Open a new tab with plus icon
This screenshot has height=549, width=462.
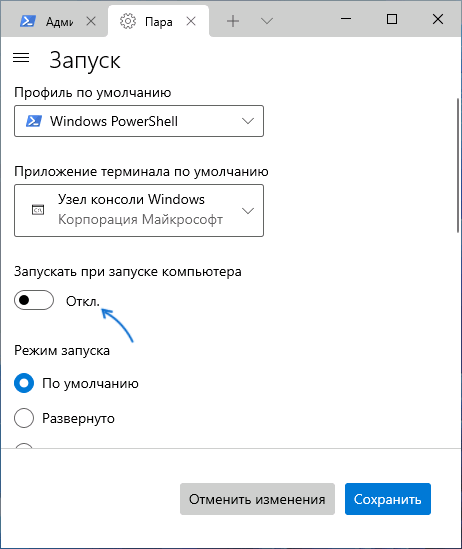click(x=233, y=21)
